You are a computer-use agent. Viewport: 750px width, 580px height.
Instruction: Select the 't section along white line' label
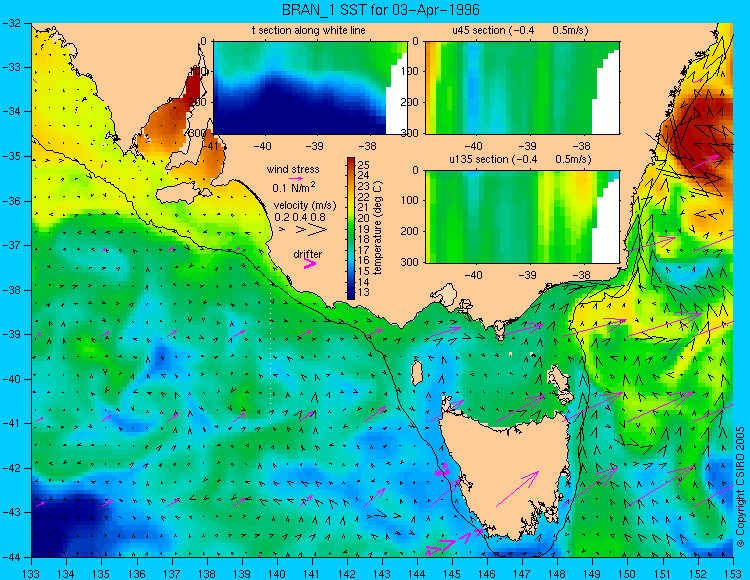point(309,30)
